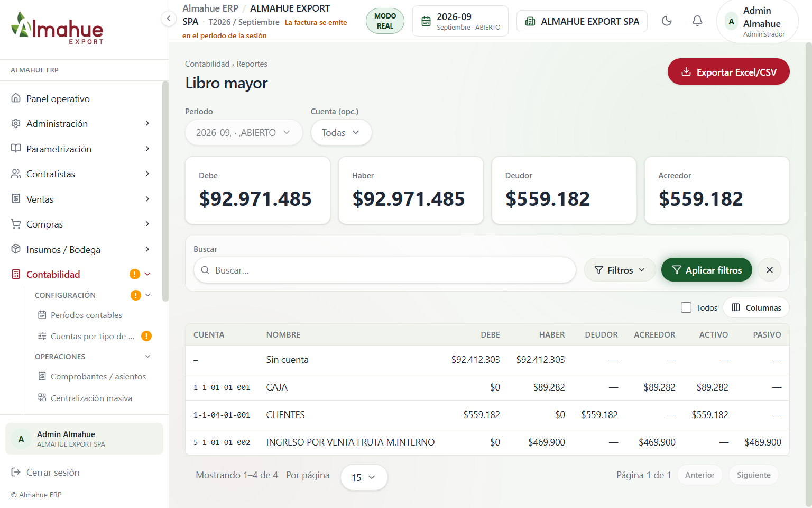Click the Compras shopping cart icon
Screen dimensions: 812x508
pos(16,224)
